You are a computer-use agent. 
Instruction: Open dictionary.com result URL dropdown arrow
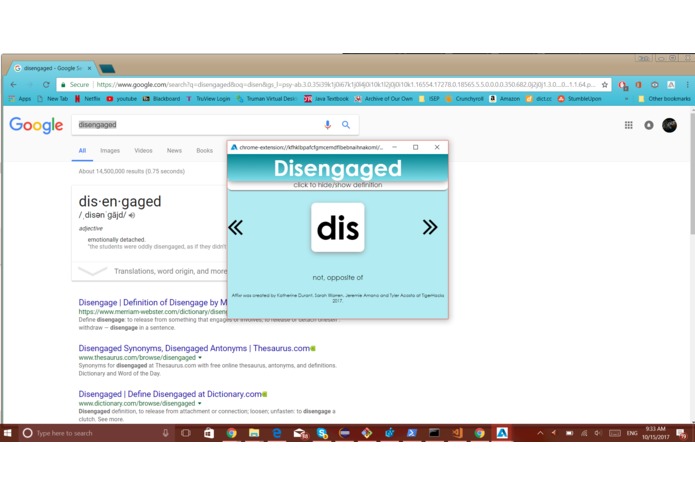199,404
